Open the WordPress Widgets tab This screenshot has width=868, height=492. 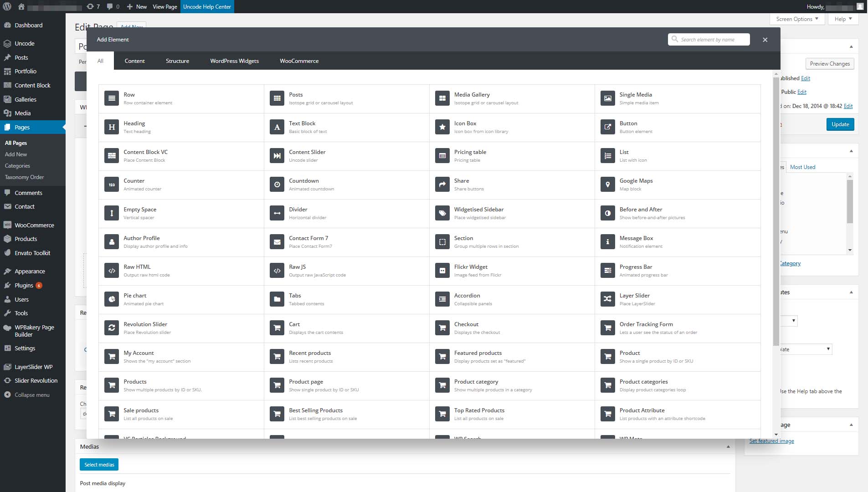click(x=234, y=61)
